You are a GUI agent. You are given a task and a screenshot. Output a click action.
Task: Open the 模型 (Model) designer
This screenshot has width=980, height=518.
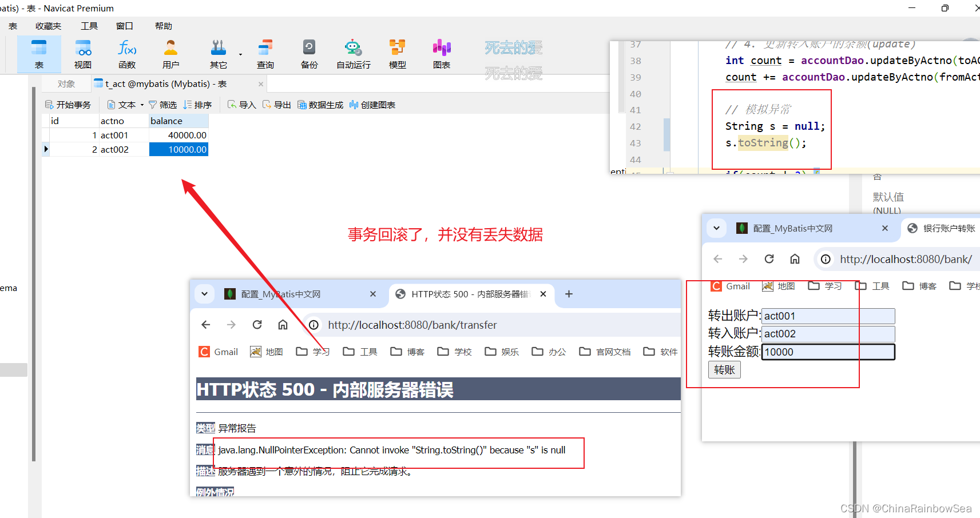click(397, 53)
